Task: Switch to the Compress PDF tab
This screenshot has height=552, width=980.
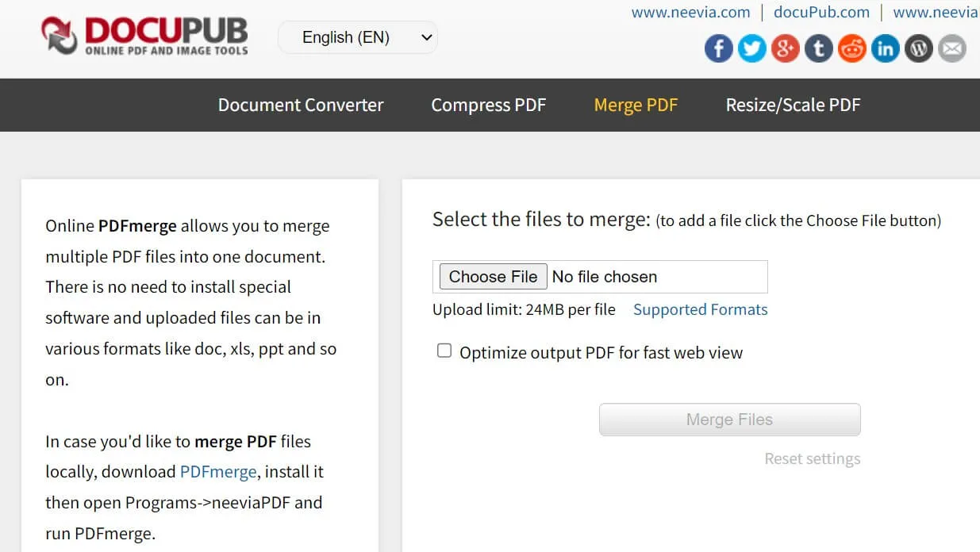Action: pos(488,105)
